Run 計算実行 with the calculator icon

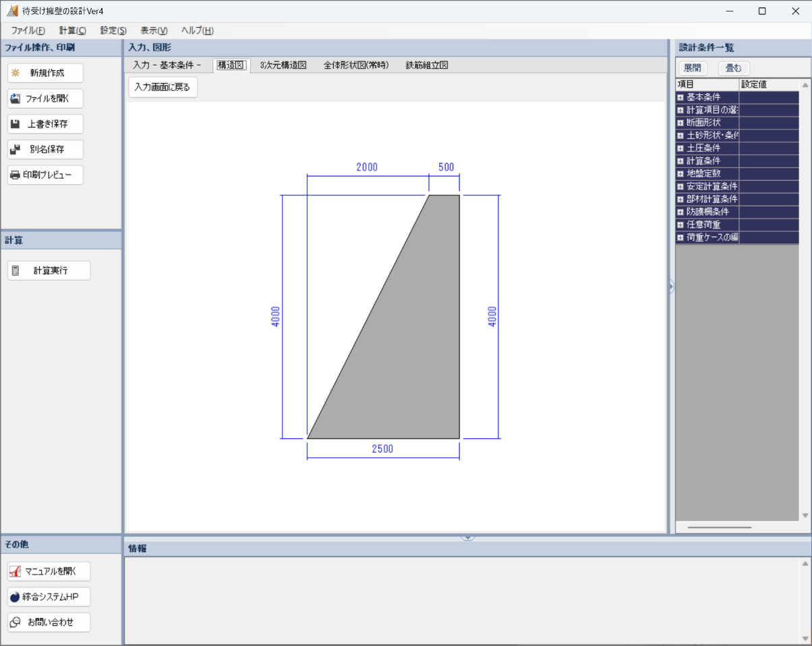[49, 270]
